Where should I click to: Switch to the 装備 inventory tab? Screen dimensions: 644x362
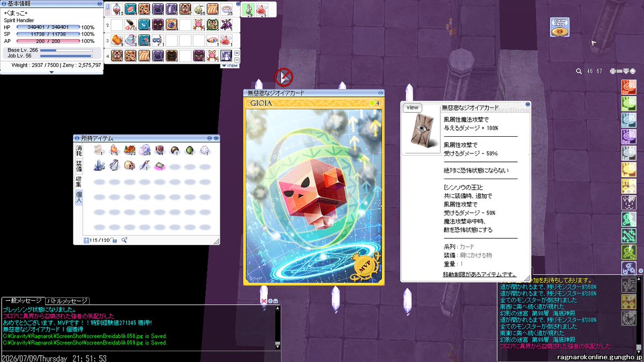[78, 165]
